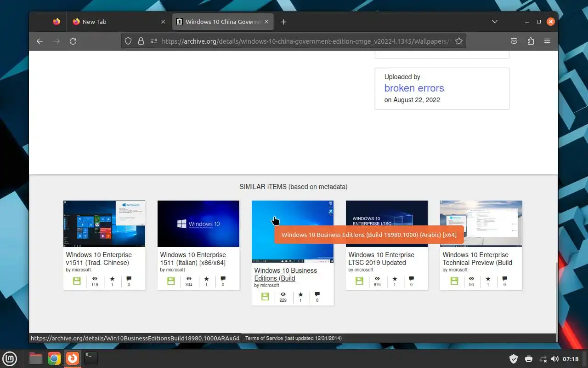This screenshot has width=588, height=368.
Task: Open Windows 10 Enterprise 1511 (Italian) title link
Action: pyautogui.click(x=193, y=259)
